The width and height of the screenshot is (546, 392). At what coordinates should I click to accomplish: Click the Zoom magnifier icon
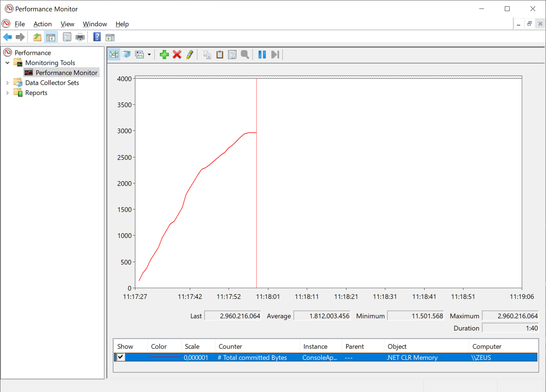click(245, 55)
